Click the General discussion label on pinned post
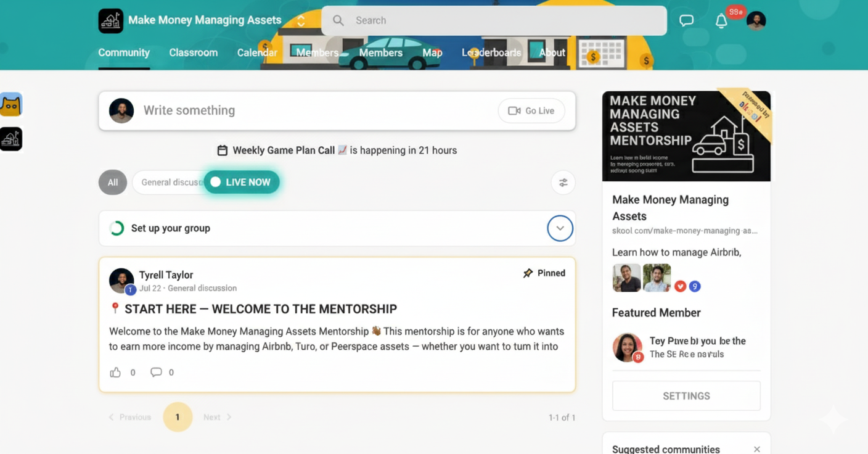The image size is (868, 454). [x=202, y=288]
